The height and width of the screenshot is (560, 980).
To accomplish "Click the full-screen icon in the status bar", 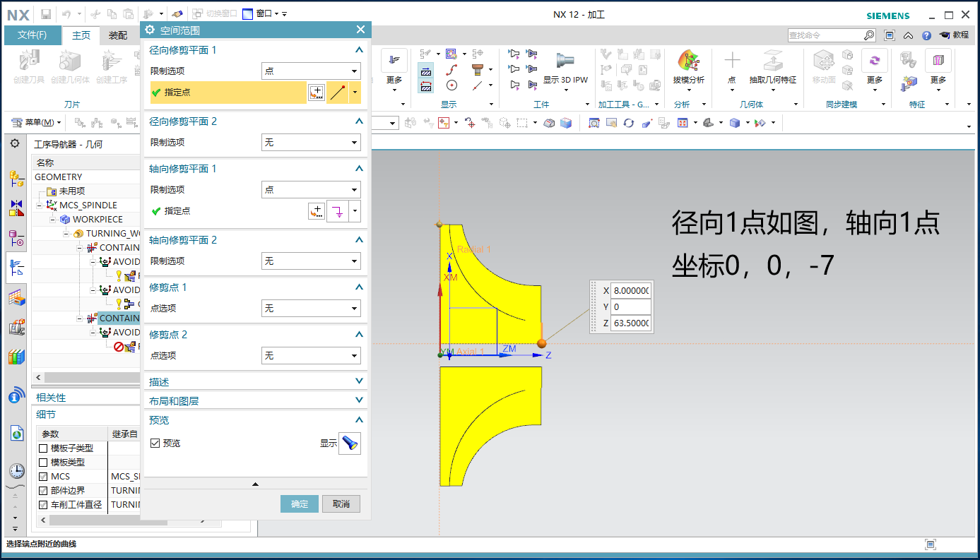I will [931, 544].
